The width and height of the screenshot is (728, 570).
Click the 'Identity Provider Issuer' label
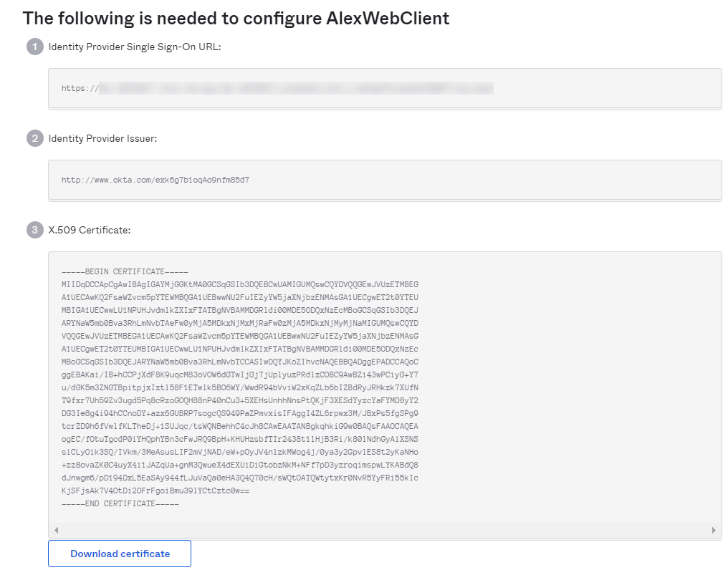tap(102, 138)
